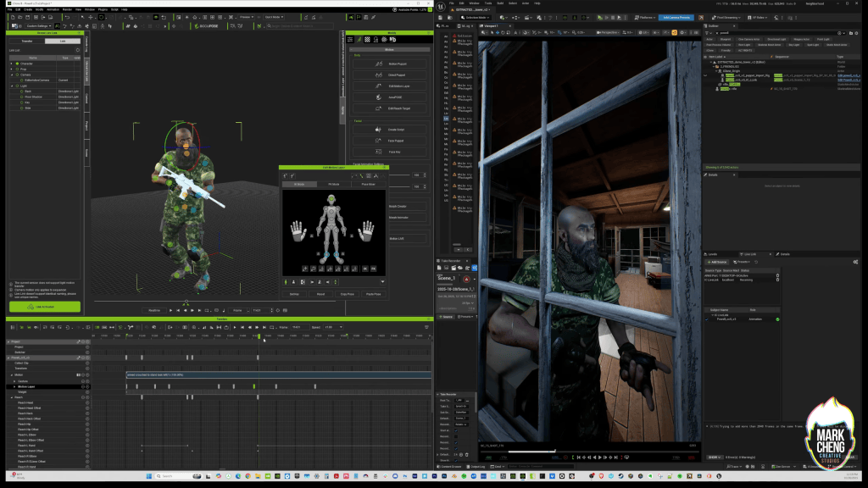
Task: Open Edit Motion Layer in Modify panel
Action: click(390, 86)
